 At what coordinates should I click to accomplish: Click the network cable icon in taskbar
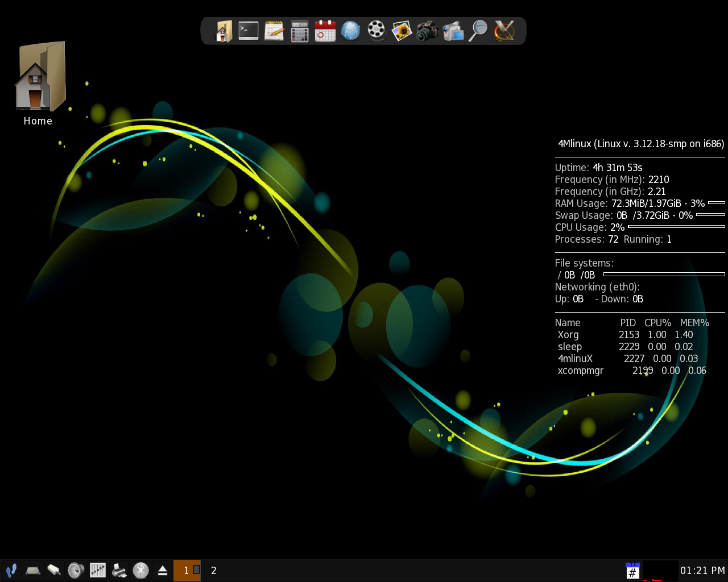point(54,570)
